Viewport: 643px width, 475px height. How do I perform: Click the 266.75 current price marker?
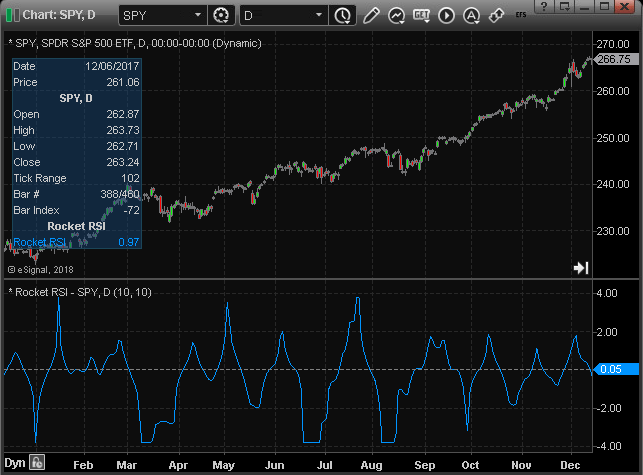(x=615, y=59)
